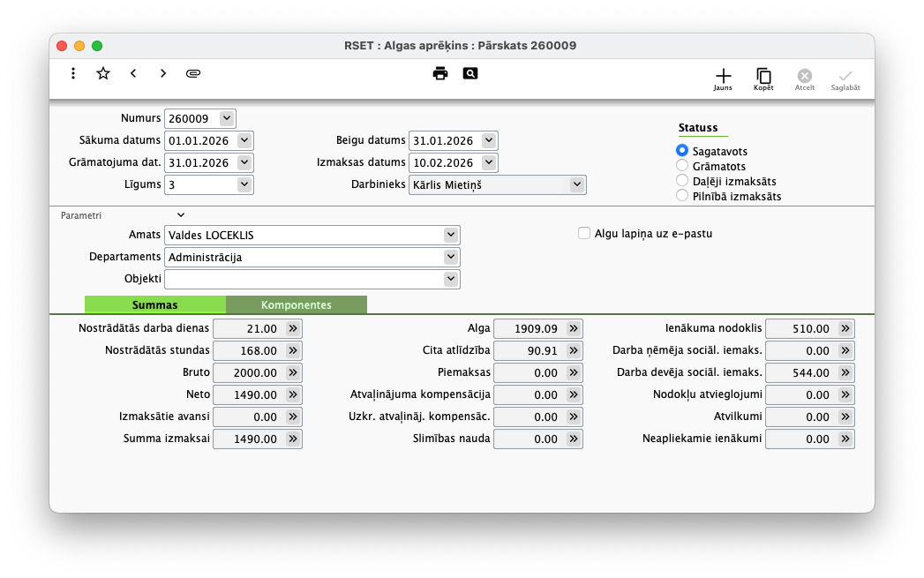Image resolution: width=924 pixels, height=578 pixels.
Task: Duplicate record using Kopēt icon
Action: point(763,77)
